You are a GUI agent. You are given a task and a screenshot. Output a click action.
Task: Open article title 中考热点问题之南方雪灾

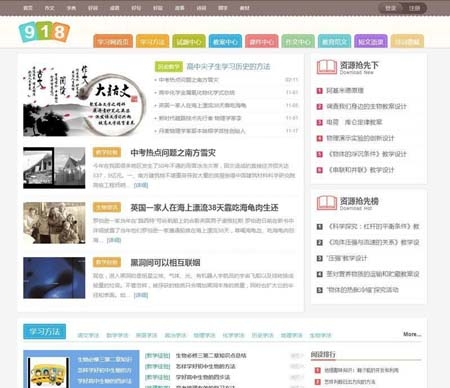pos(173,153)
